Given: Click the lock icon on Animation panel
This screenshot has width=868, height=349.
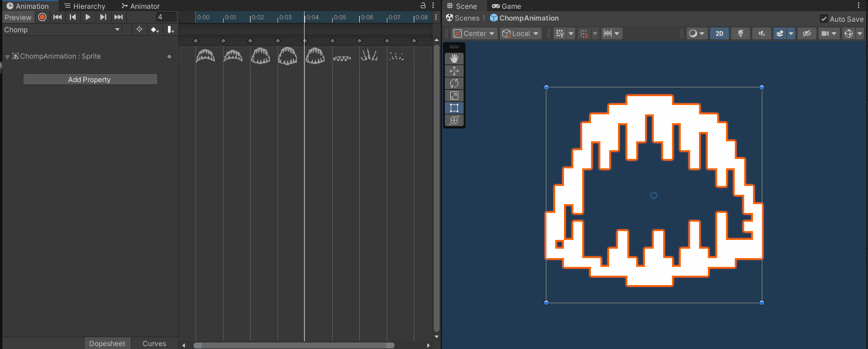Looking at the screenshot, I should [423, 5].
